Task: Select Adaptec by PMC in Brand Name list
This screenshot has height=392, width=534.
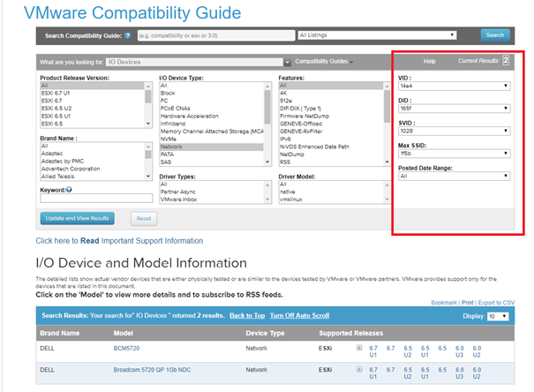Action: (x=92, y=161)
